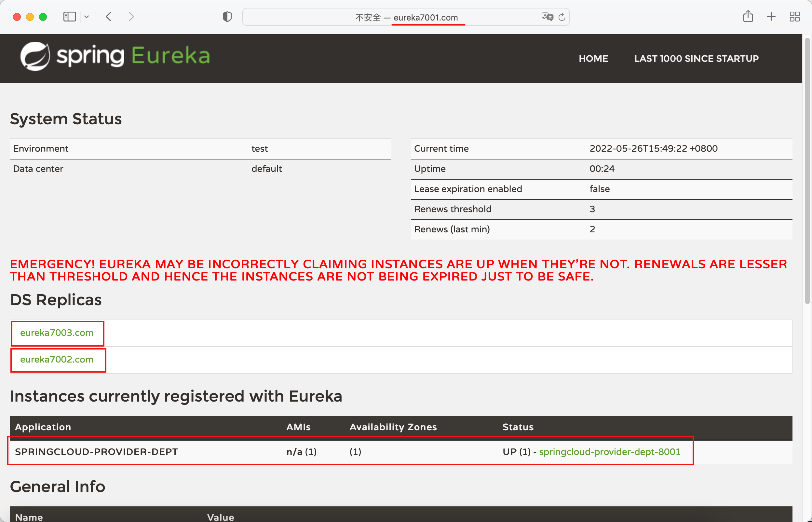Open the eureka7003.com replica link

[x=57, y=333]
